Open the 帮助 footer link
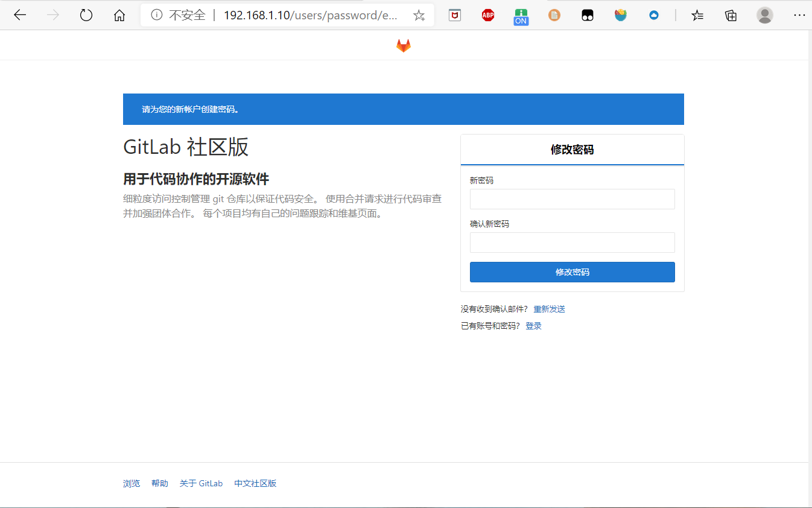The height and width of the screenshot is (508, 812). pos(159,483)
